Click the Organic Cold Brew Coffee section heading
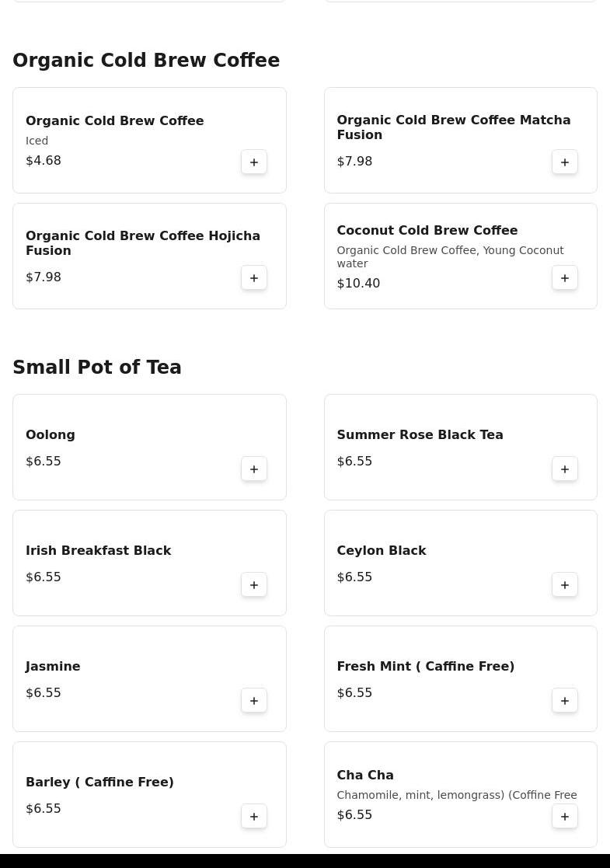The height and width of the screenshot is (868, 610). point(146,61)
